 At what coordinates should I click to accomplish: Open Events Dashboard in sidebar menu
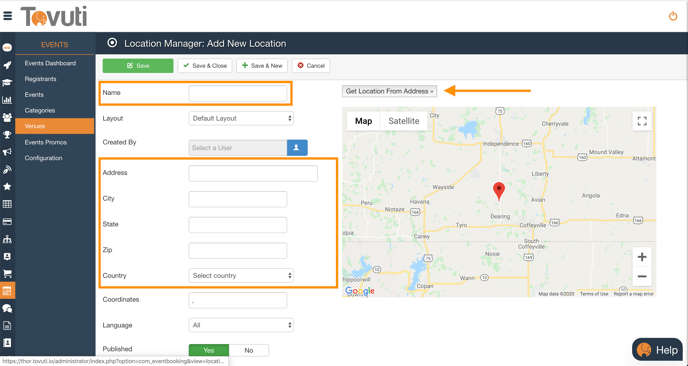coord(50,63)
